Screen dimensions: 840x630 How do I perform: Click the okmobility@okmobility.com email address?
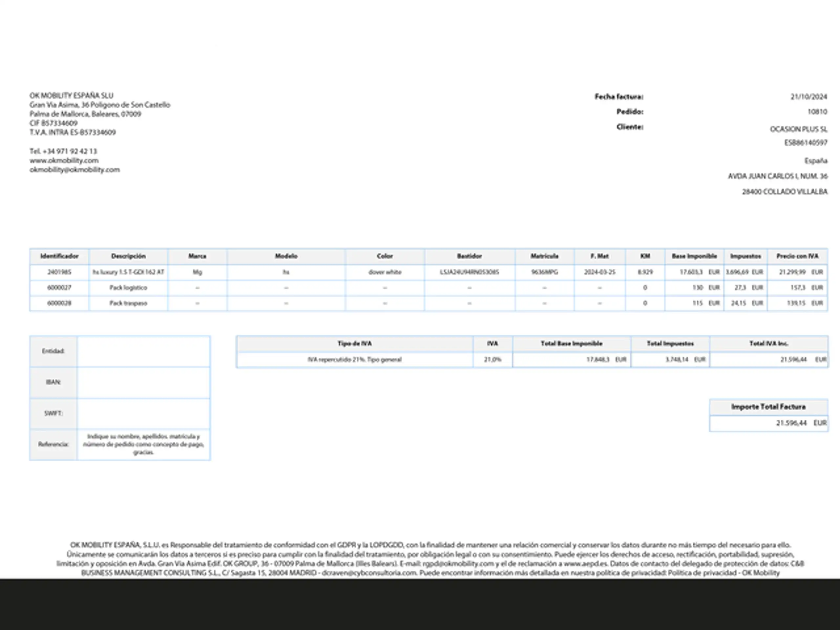(75, 170)
